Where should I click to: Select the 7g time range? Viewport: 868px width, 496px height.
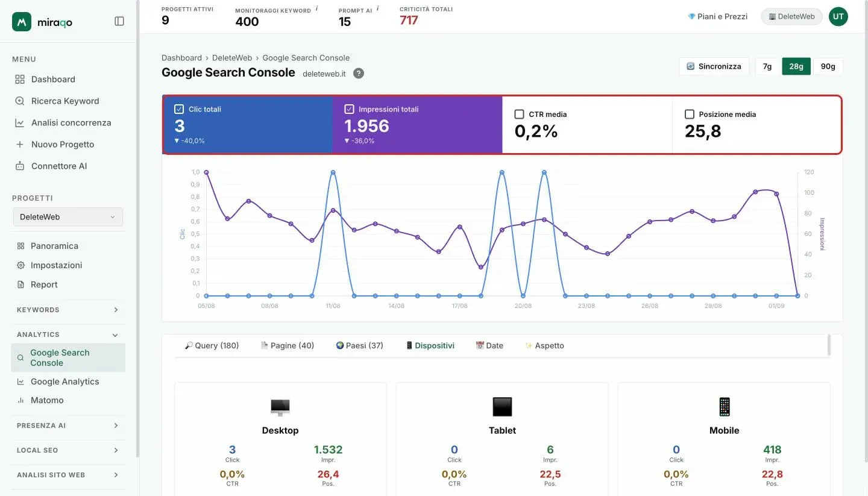point(767,66)
